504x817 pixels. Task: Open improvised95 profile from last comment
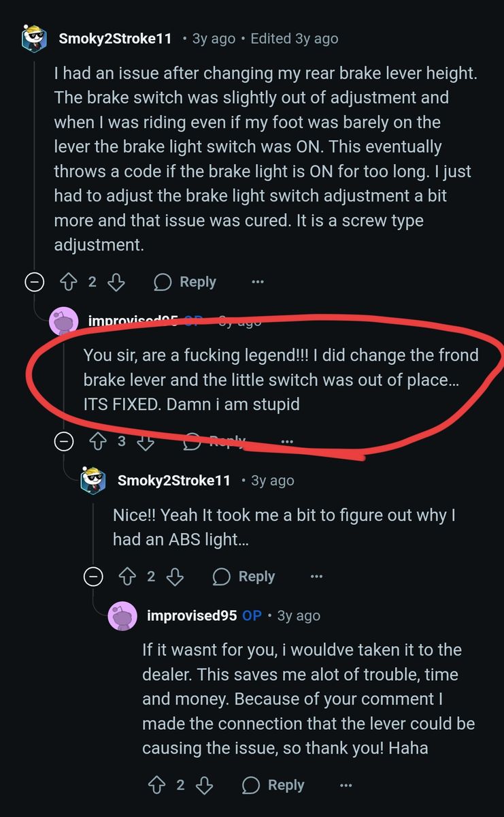pyautogui.click(x=192, y=615)
